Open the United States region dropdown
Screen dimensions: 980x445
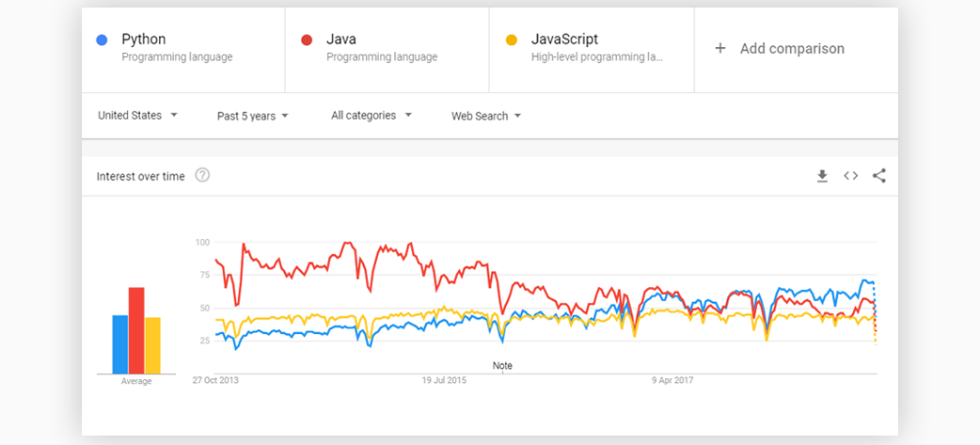(138, 115)
